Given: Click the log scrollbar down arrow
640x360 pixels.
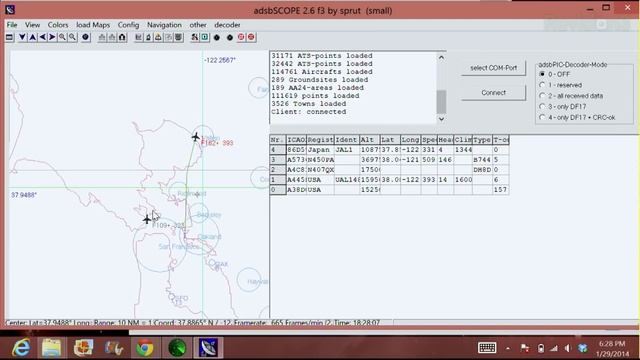Looking at the screenshot, I should [441, 119].
